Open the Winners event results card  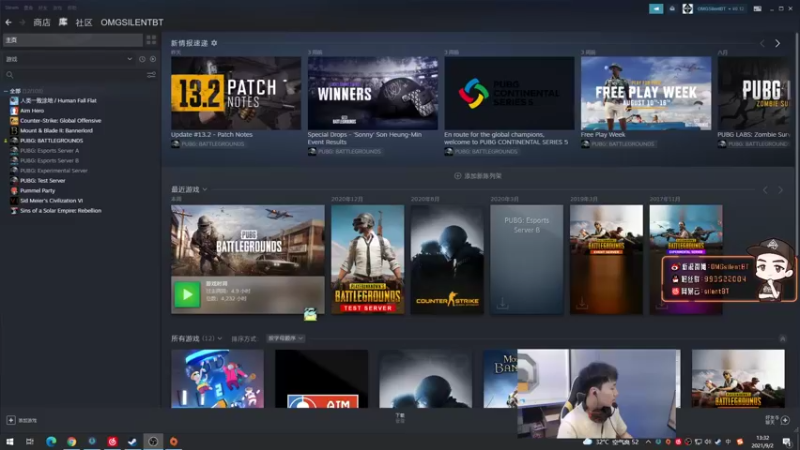point(372,93)
